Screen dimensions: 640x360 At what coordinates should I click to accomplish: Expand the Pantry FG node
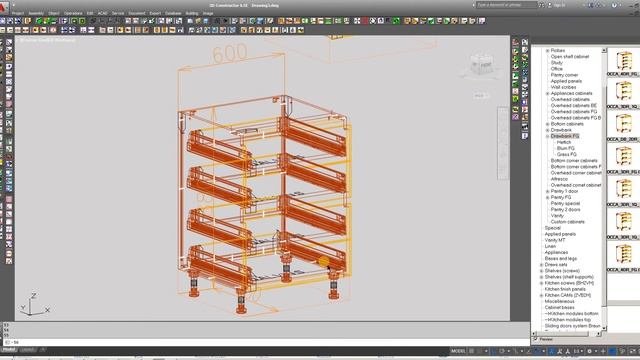pyautogui.click(x=548, y=198)
